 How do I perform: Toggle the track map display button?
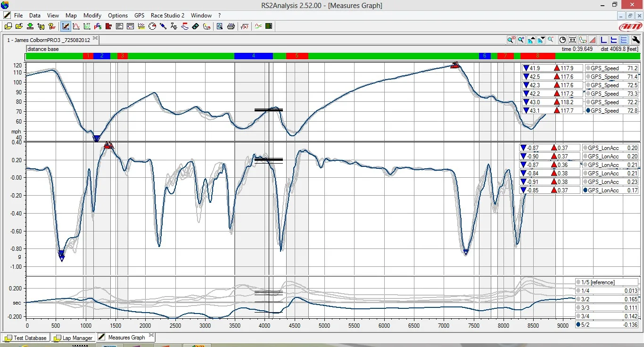click(583, 40)
